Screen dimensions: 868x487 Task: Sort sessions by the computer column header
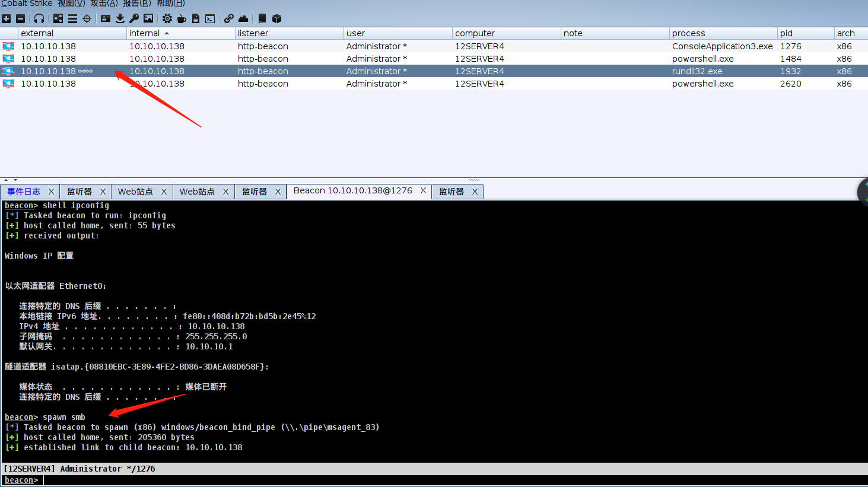[x=507, y=33]
